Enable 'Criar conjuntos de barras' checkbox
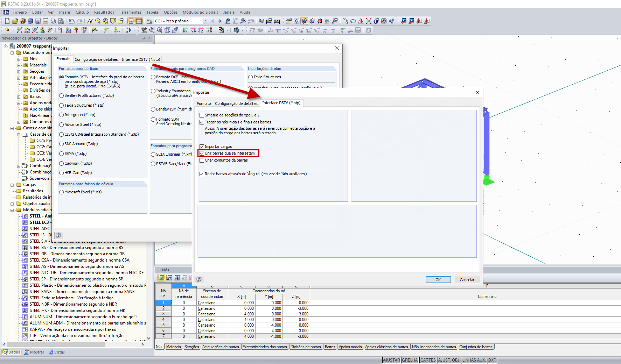This screenshot has width=621, height=364. pos(202,160)
